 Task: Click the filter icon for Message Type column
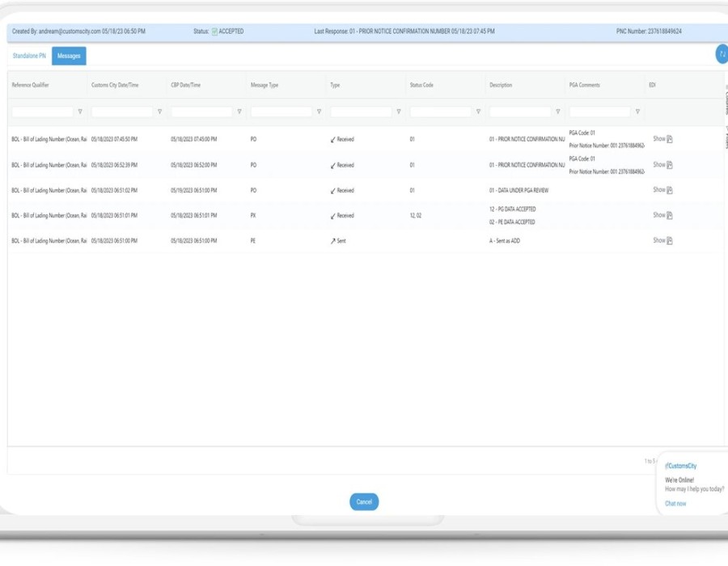click(x=319, y=112)
